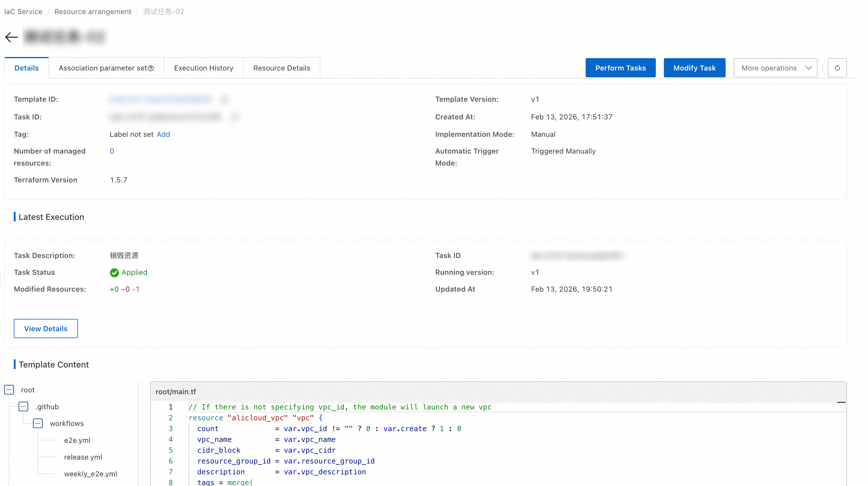This screenshot has width=868, height=486.
Task: Click the Latest Execution section heading
Action: 51,217
